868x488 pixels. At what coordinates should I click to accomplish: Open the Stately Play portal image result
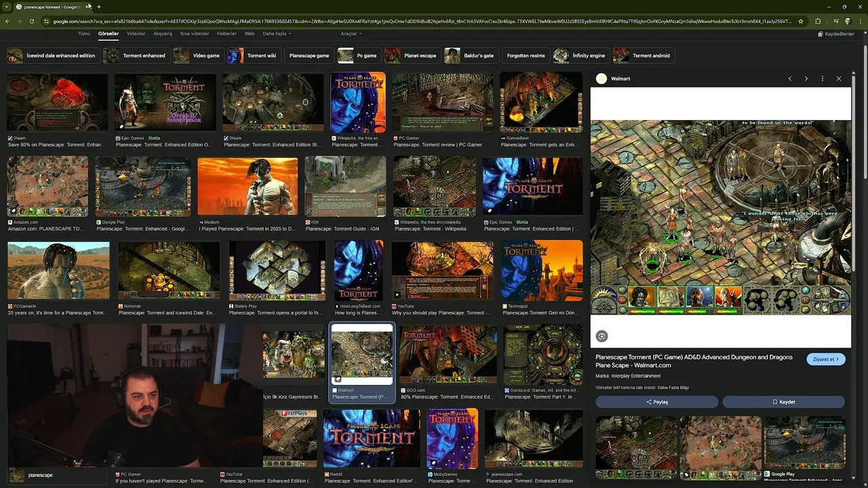[x=277, y=270]
